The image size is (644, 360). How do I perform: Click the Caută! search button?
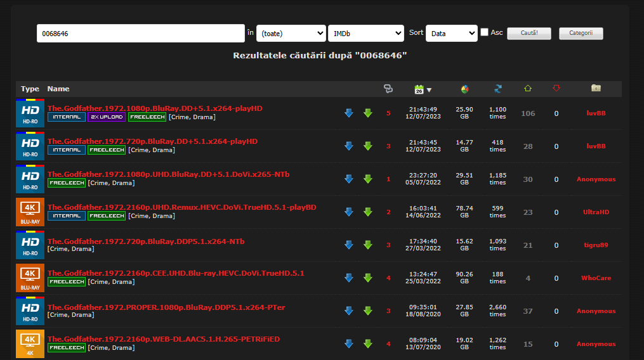tap(529, 33)
